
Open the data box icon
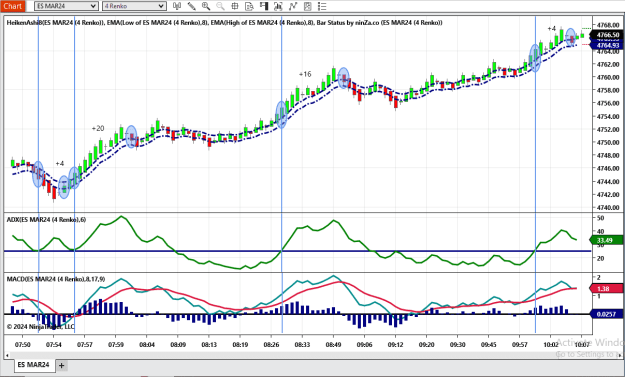click(x=249, y=6)
